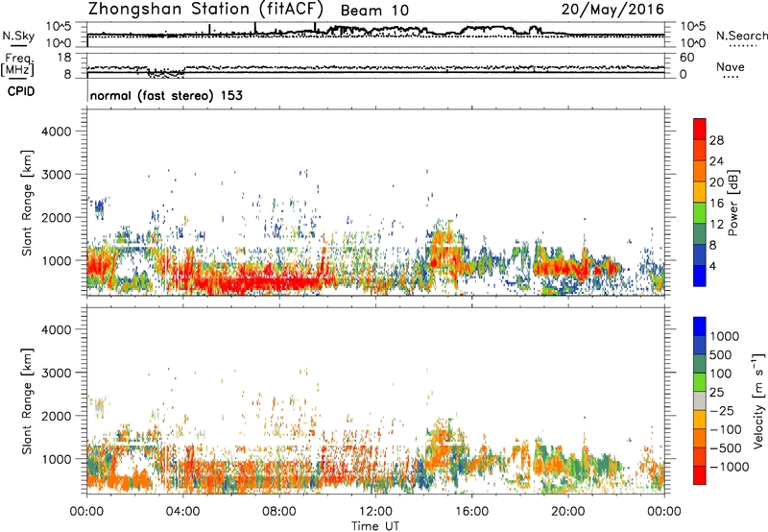Pick the light green segment of Velocity color bar

coord(700,382)
